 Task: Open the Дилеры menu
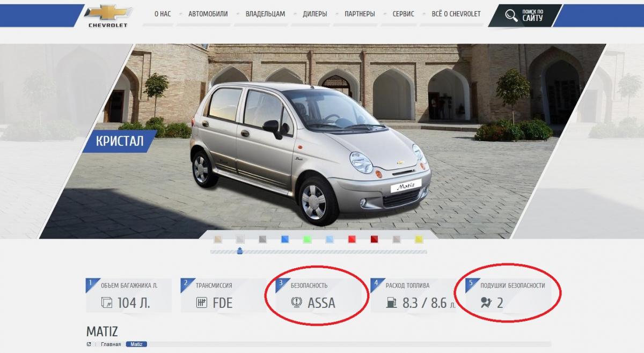click(x=314, y=14)
